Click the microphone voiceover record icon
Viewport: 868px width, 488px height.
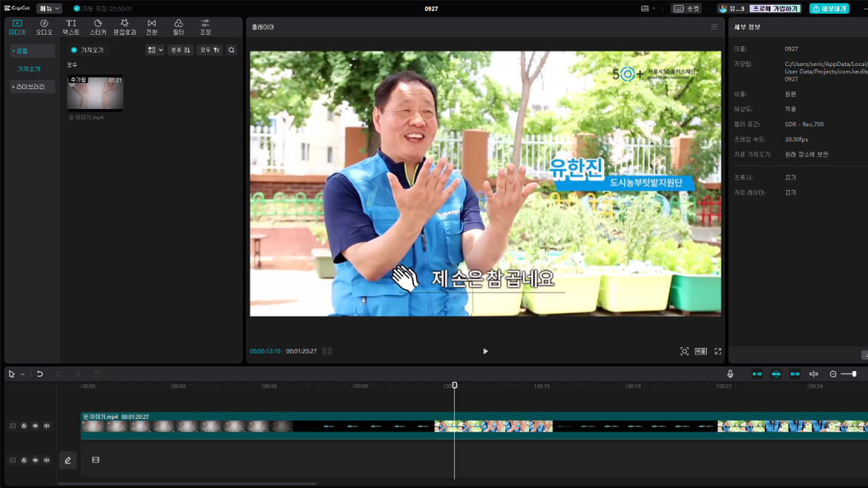coord(730,375)
